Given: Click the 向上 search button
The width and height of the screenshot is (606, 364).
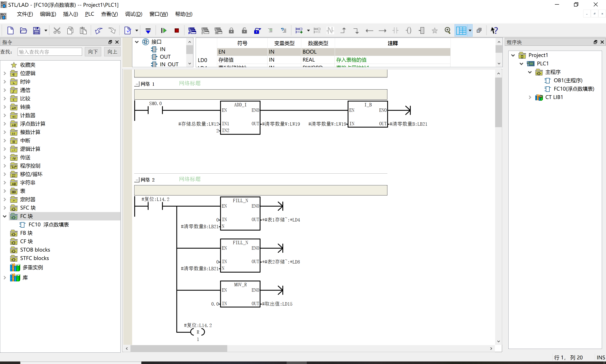Looking at the screenshot, I should point(112,52).
